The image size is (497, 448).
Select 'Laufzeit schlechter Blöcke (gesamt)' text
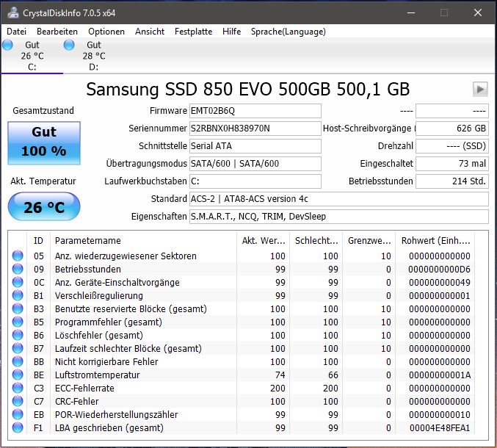pos(128,348)
